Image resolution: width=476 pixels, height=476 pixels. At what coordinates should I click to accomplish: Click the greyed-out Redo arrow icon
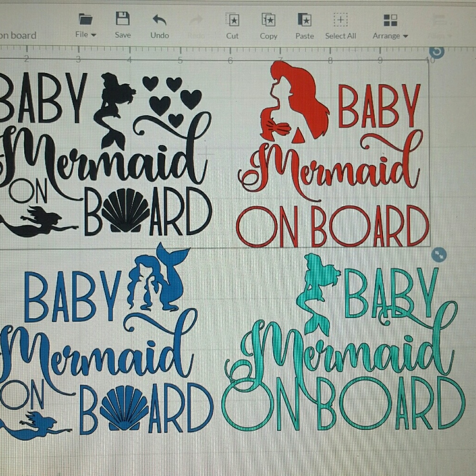pyautogui.click(x=196, y=20)
